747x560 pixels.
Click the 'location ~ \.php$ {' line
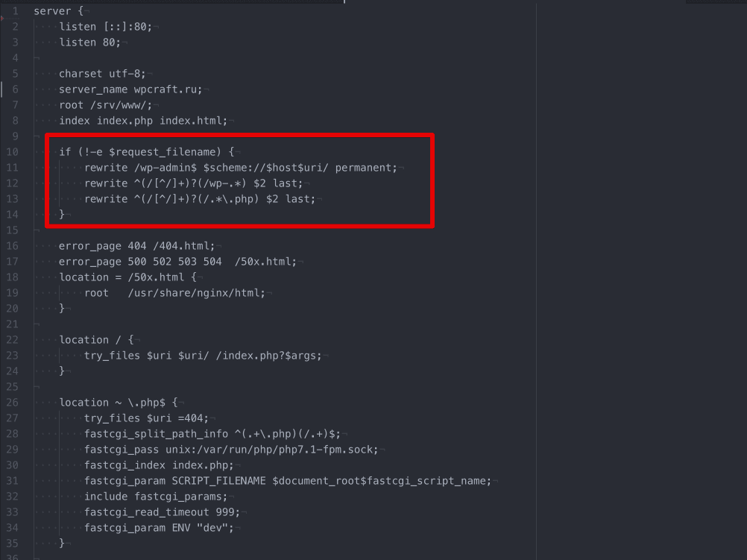click(118, 402)
